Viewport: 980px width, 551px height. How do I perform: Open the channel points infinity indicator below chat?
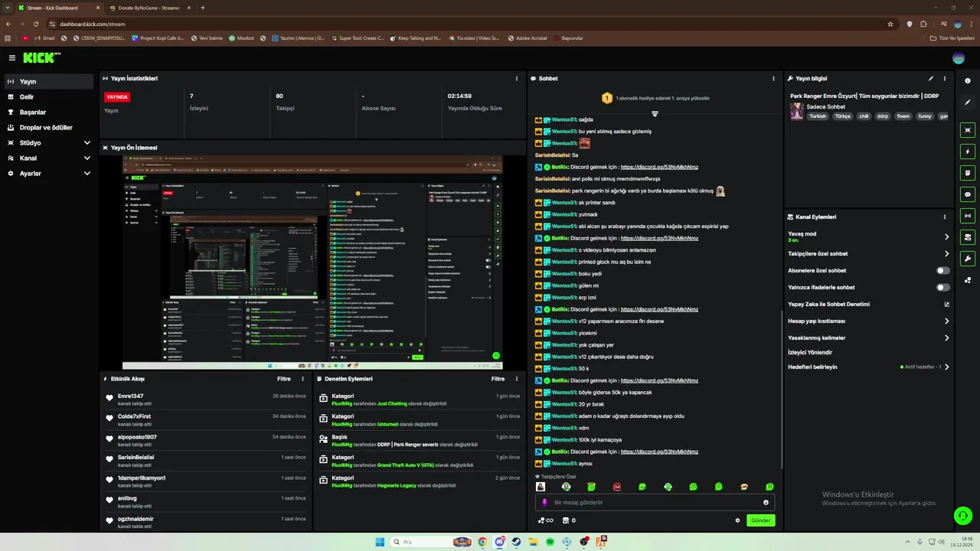(x=546, y=520)
